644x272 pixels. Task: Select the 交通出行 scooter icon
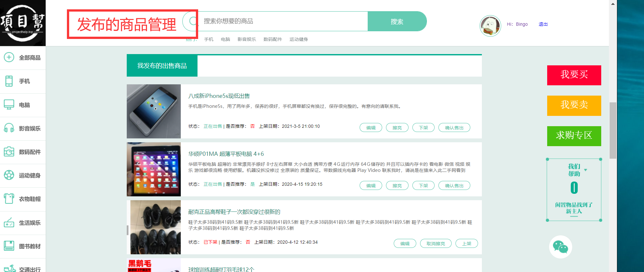(10, 268)
